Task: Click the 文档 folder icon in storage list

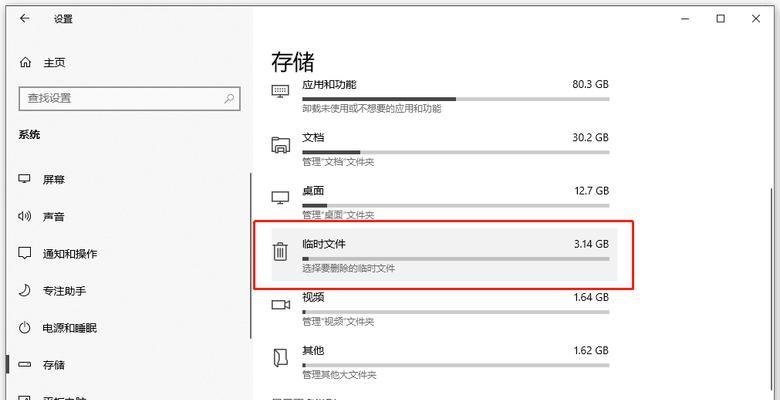Action: point(281,145)
